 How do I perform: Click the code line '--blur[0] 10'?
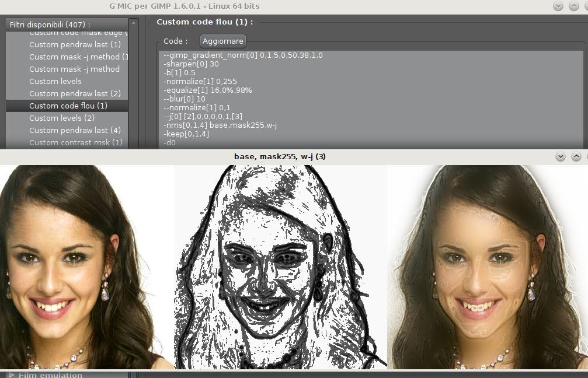click(185, 99)
